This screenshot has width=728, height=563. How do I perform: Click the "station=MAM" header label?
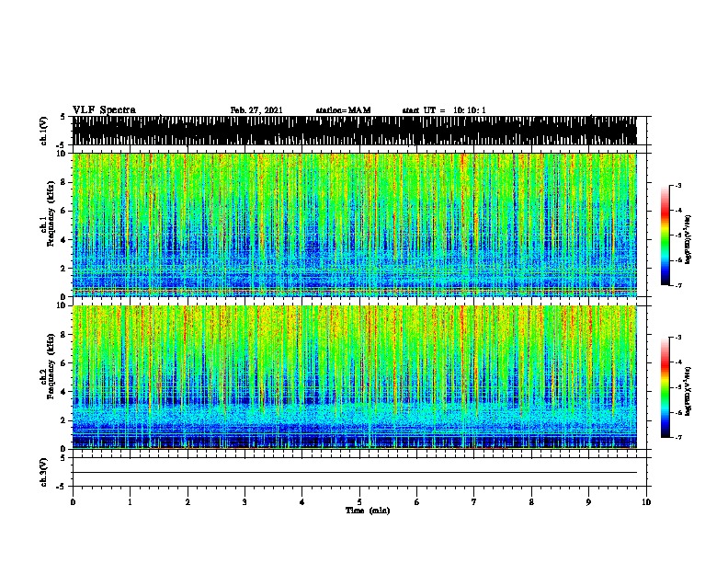tap(343, 110)
